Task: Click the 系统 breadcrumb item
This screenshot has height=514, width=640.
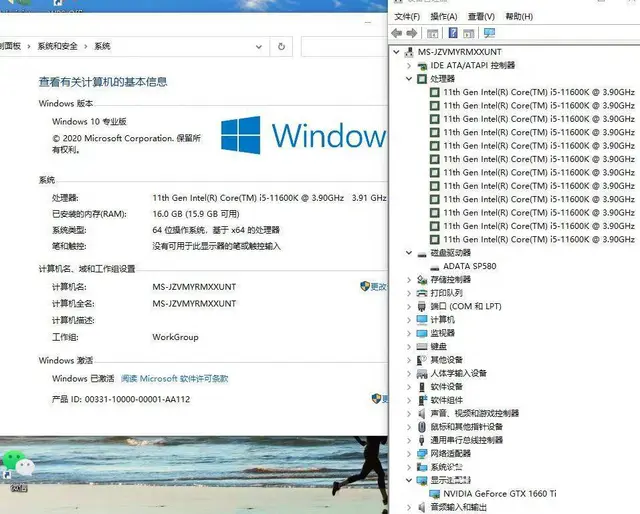Action: (x=102, y=46)
